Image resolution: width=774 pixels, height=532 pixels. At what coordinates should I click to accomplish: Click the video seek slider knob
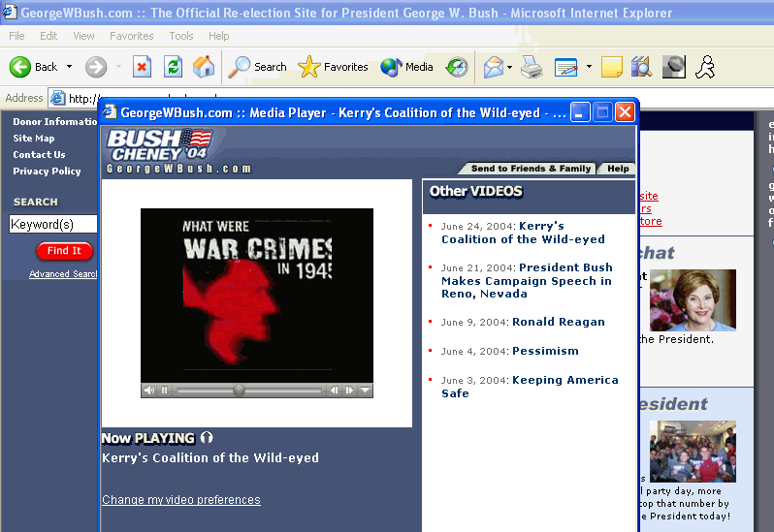pyautogui.click(x=239, y=391)
